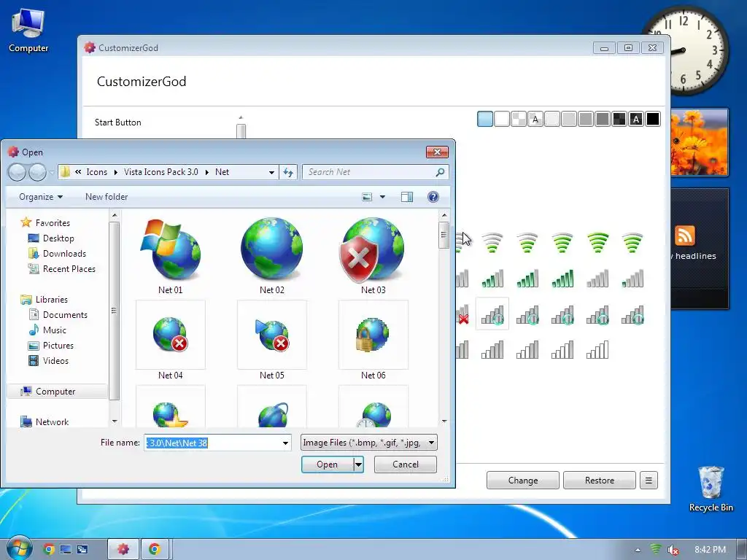Click the Recycle Bin desktop icon
This screenshot has height=560, width=747.
pyautogui.click(x=711, y=489)
